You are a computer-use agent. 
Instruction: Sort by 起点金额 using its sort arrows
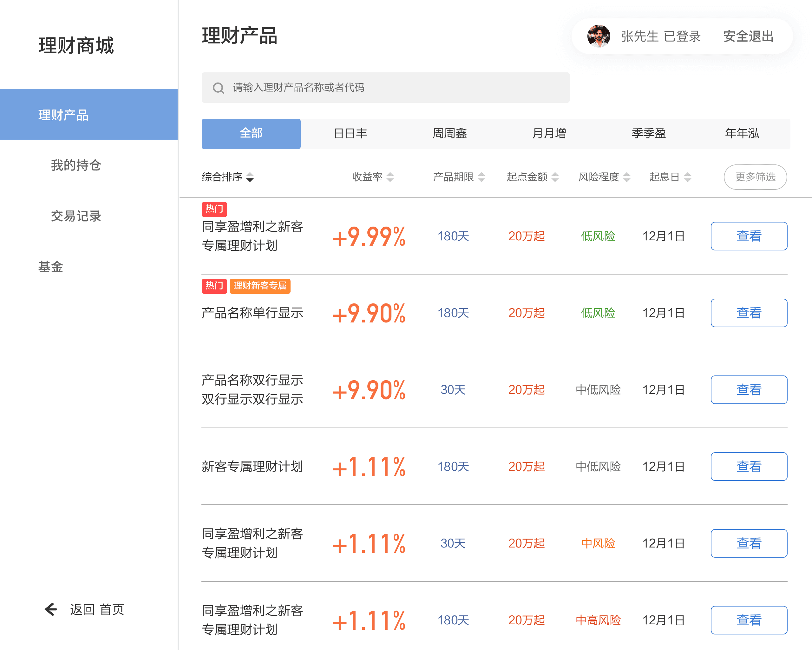tap(555, 177)
